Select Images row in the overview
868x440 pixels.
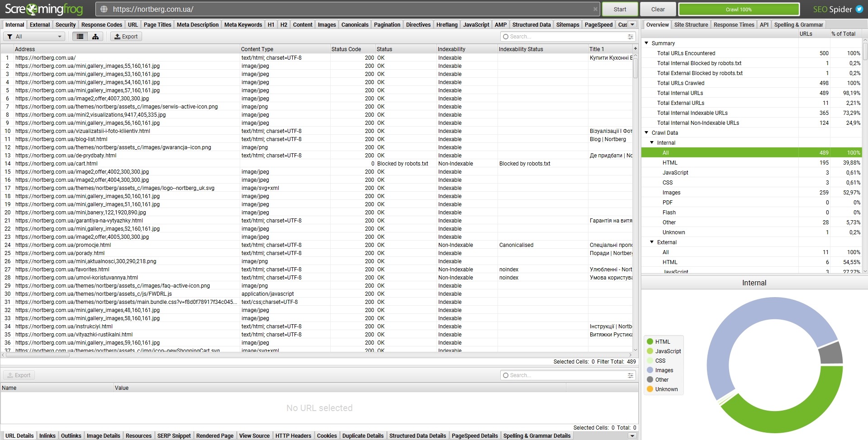(751, 192)
